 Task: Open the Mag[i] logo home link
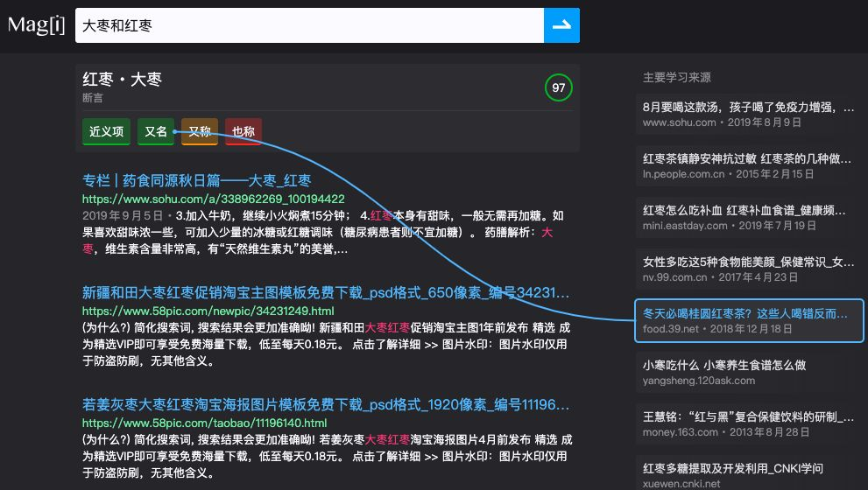point(37,25)
